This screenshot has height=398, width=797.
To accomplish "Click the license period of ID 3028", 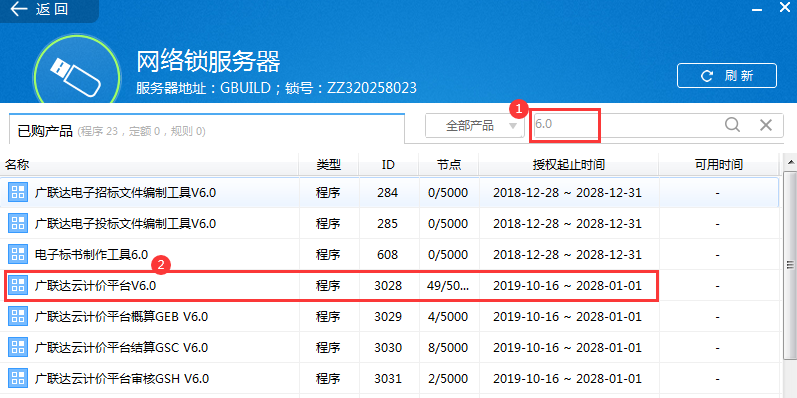I will tap(567, 286).
